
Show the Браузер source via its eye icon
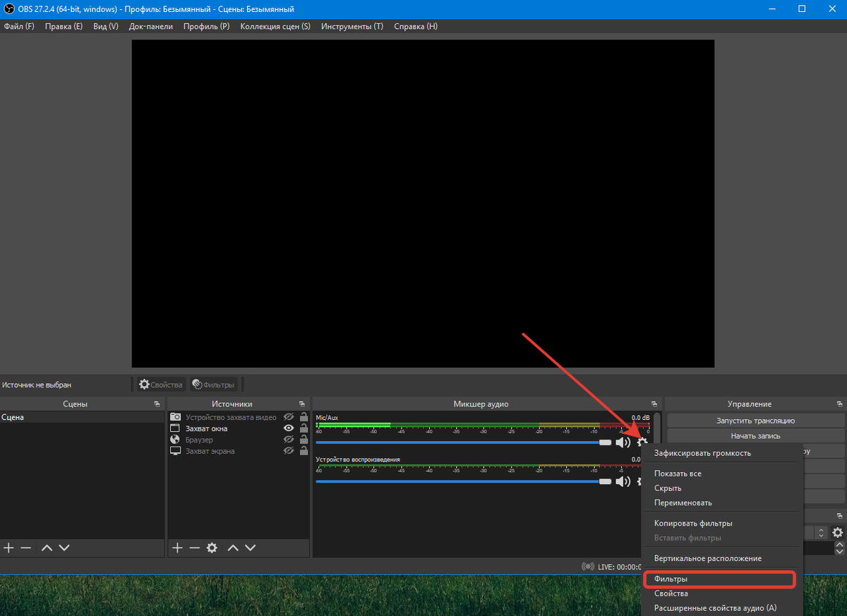tap(288, 440)
